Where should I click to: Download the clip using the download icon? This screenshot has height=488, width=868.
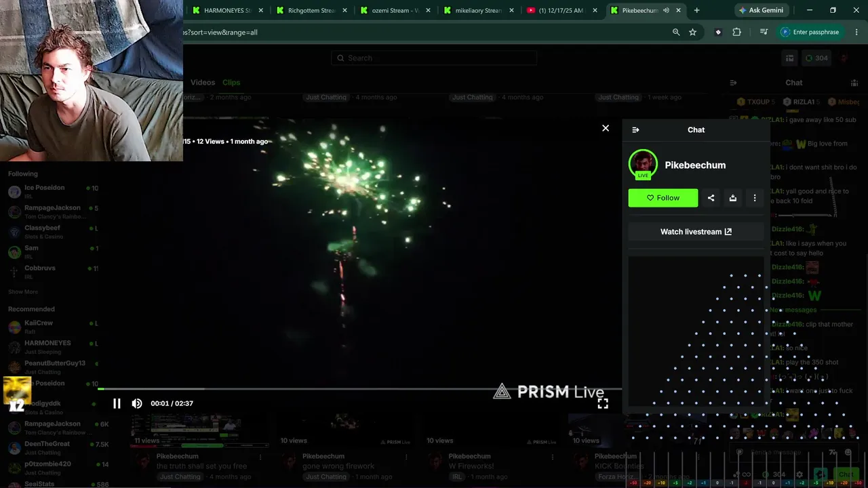pos(733,198)
